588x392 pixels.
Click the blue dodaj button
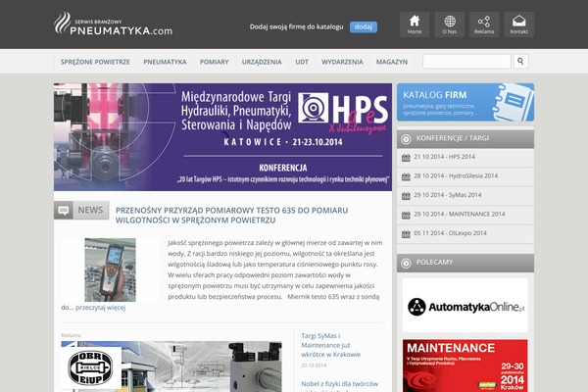tap(364, 27)
